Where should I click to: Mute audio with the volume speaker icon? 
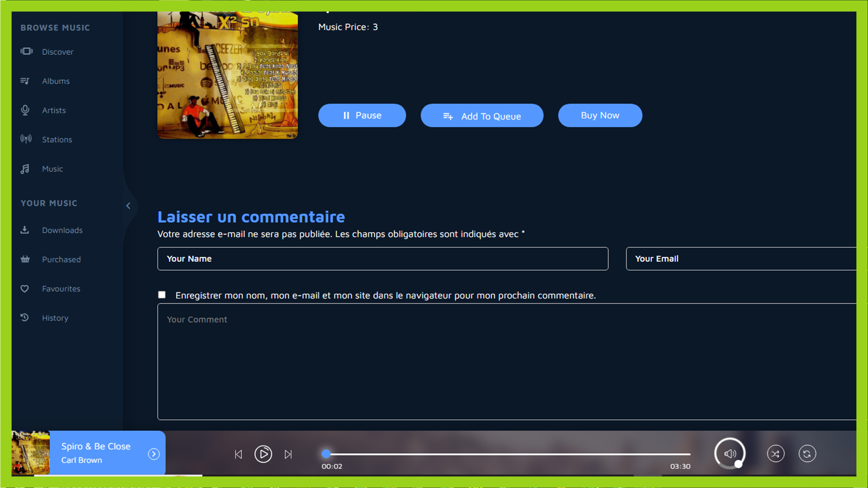click(729, 454)
